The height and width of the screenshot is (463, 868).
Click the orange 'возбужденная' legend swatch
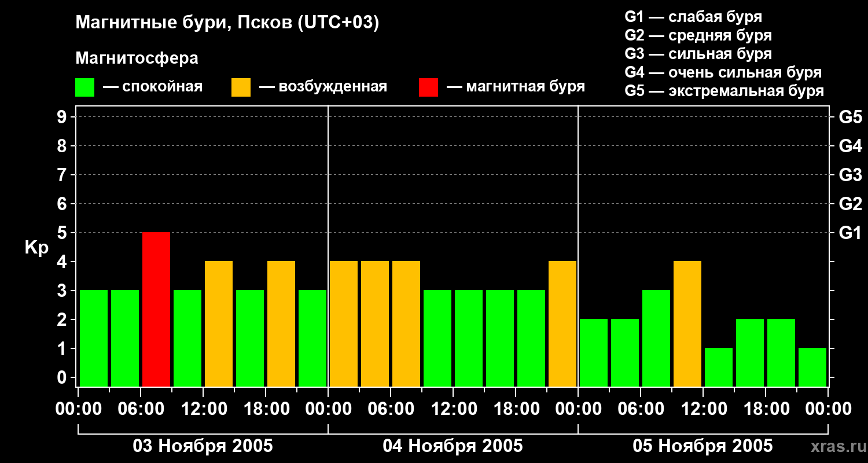tap(241, 87)
